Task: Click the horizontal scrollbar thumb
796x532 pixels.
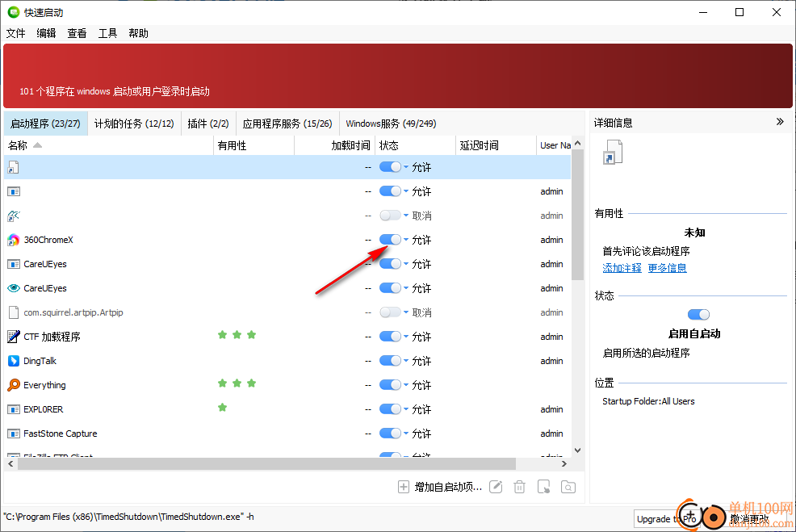Action: pos(266,464)
